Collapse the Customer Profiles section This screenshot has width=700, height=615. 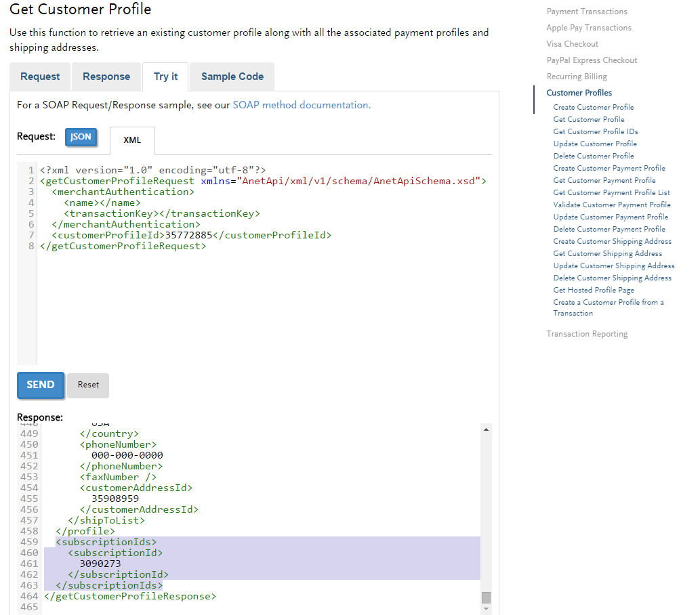pyautogui.click(x=579, y=93)
